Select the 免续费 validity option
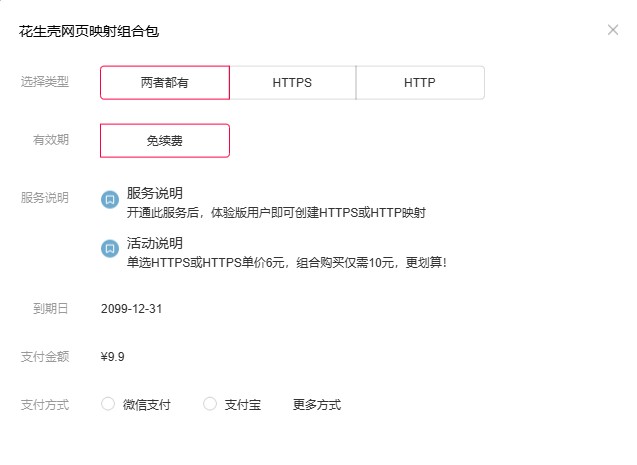 pyautogui.click(x=165, y=141)
